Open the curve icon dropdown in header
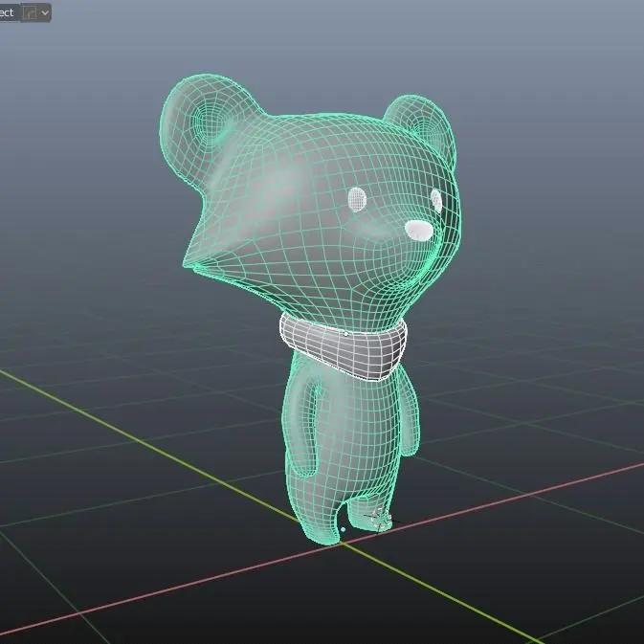644x644 pixels. [x=35, y=12]
